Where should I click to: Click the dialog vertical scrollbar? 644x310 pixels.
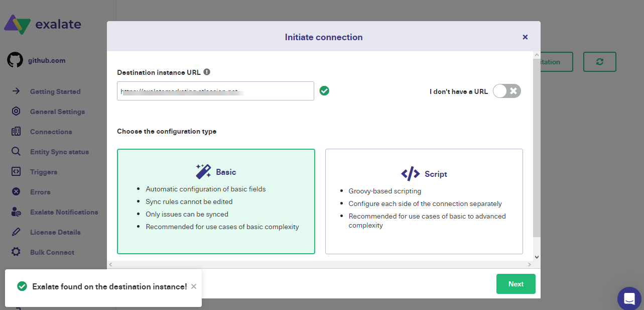pyautogui.click(x=537, y=148)
